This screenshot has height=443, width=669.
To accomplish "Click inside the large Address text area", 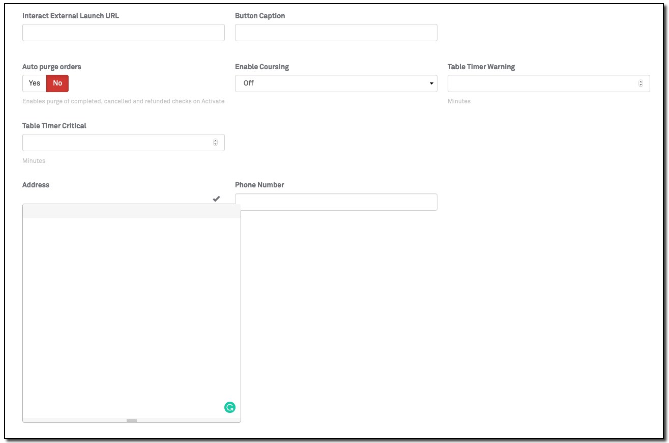I will 130,310.
